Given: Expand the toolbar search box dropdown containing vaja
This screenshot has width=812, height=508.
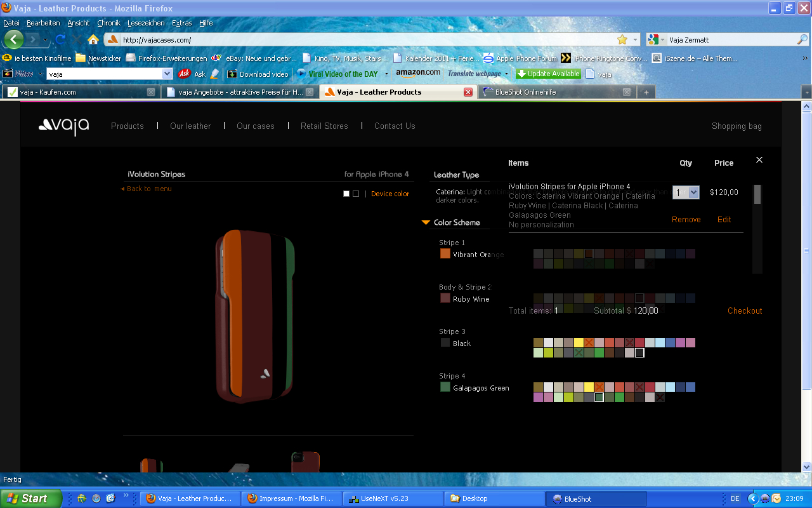Looking at the screenshot, I should pyautogui.click(x=167, y=74).
